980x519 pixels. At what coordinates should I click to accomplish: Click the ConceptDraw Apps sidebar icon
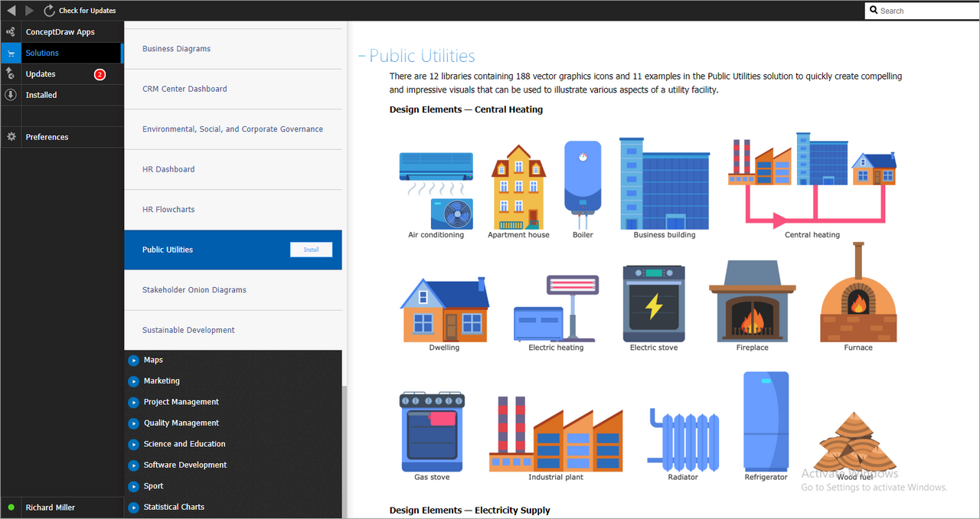coord(11,32)
